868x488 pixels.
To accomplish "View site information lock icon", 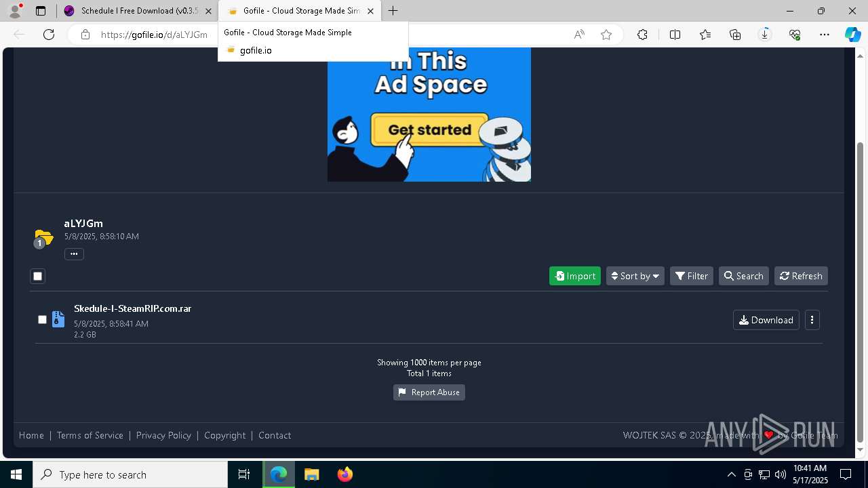I will pyautogui.click(x=85, y=35).
